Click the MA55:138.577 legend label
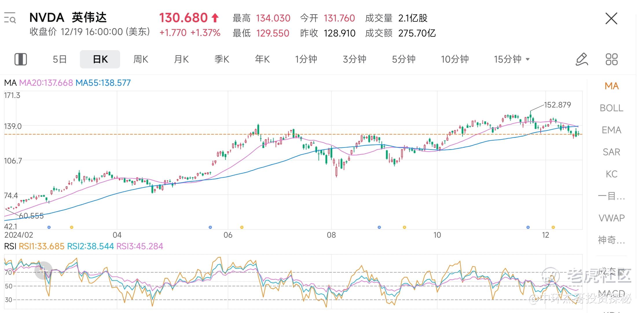This screenshot has height=313, width=644. pos(103,83)
